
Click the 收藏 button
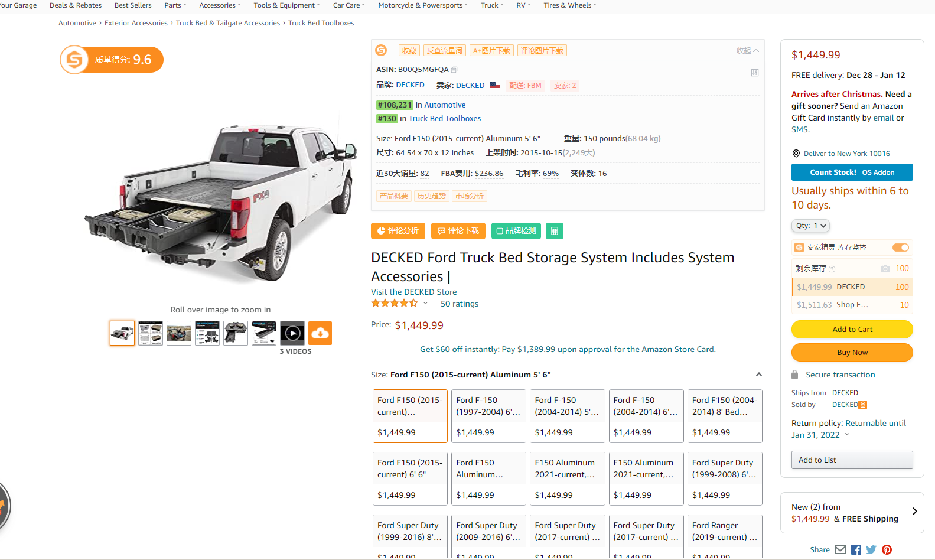click(x=409, y=51)
